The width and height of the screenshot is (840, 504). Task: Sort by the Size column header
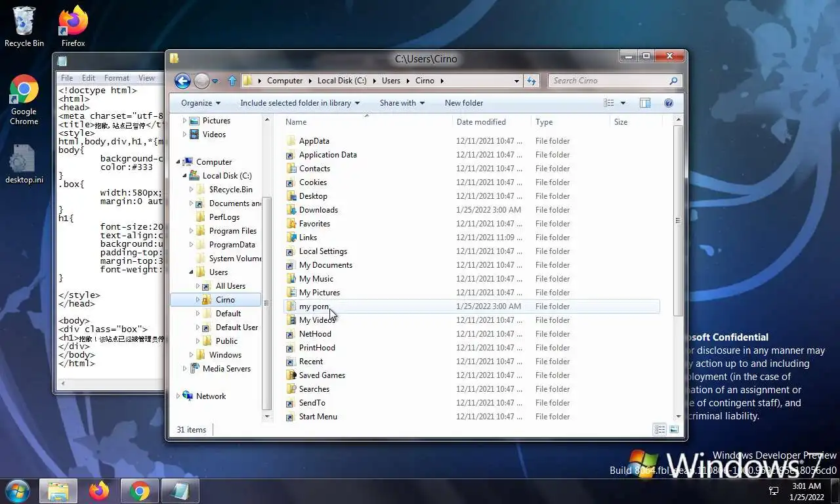click(636, 122)
